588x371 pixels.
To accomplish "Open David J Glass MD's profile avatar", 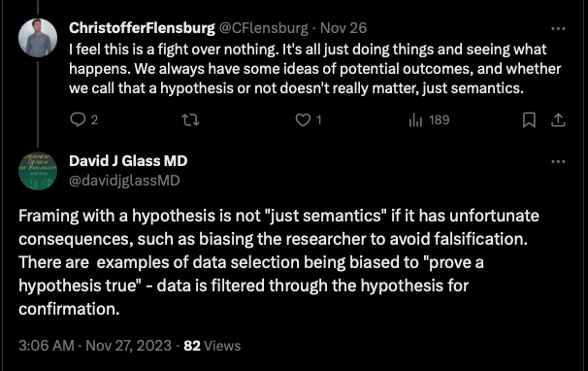I will tap(38, 171).
